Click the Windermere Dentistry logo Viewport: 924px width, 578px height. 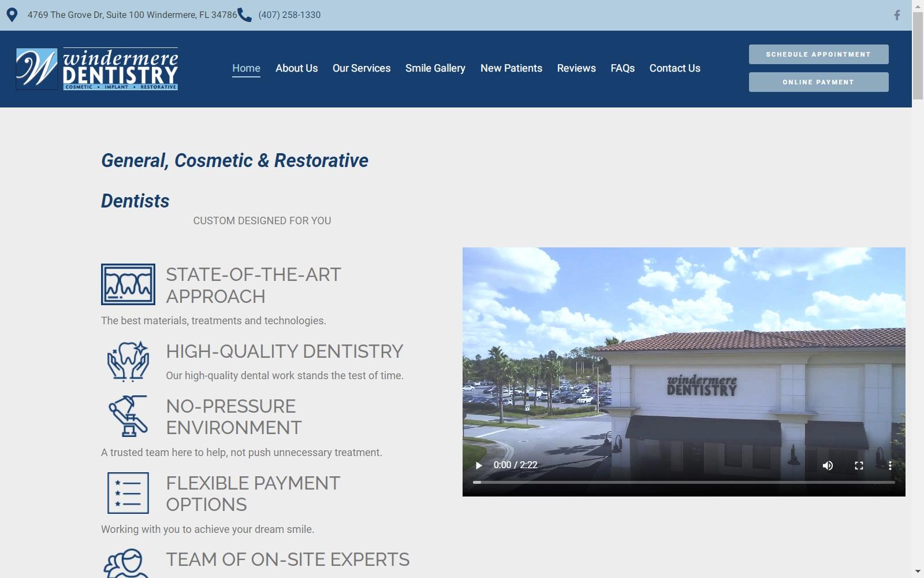(x=97, y=69)
